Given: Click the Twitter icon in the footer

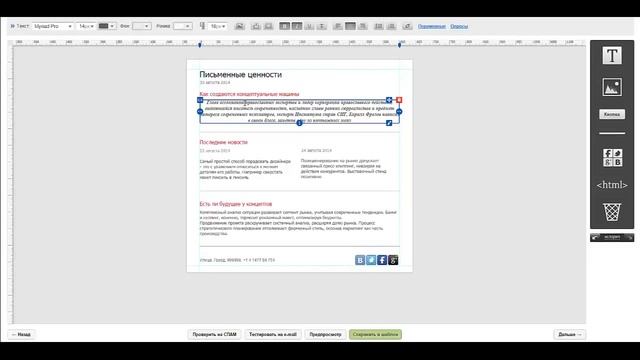Looking at the screenshot, I should click(x=371, y=260).
